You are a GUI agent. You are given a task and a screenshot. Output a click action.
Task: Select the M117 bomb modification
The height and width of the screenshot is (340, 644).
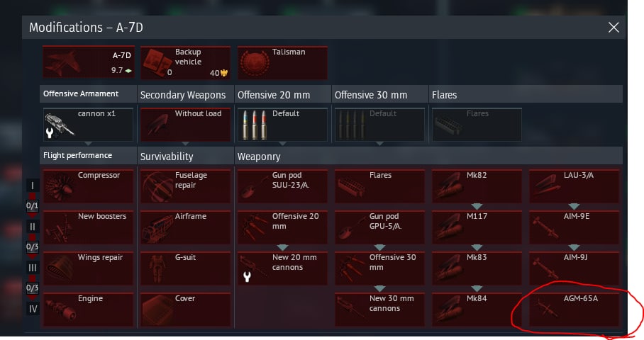[x=477, y=227]
